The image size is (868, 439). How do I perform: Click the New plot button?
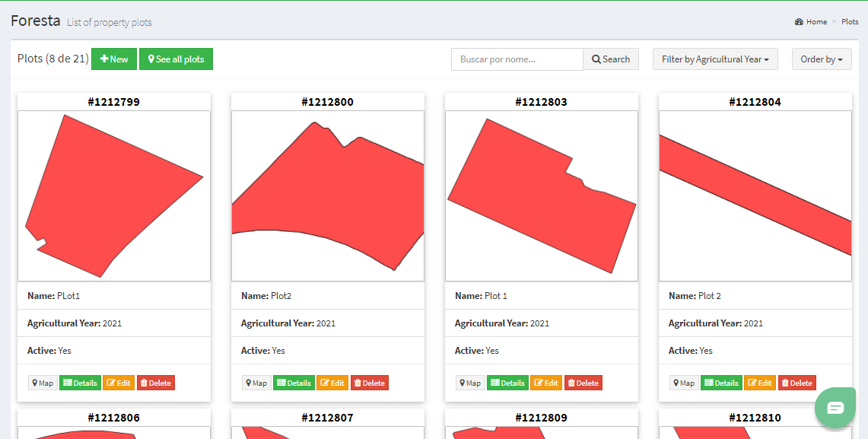pyautogui.click(x=114, y=59)
